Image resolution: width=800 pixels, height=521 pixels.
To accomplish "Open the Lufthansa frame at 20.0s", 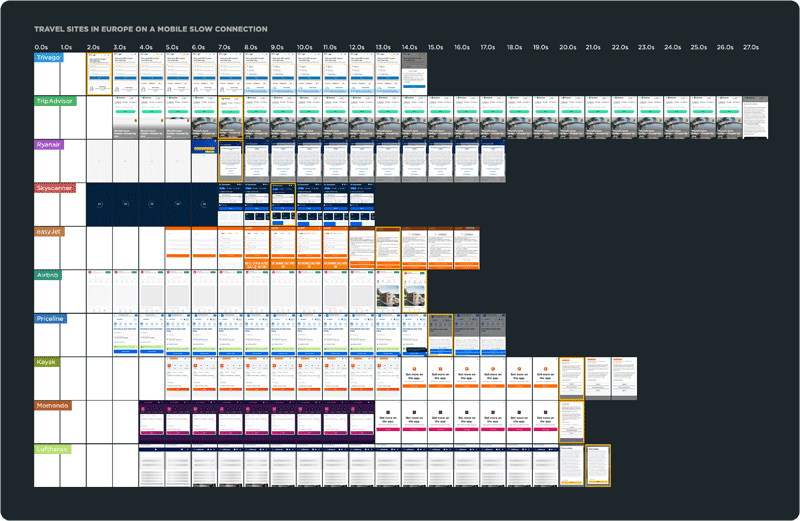I will coord(571,466).
